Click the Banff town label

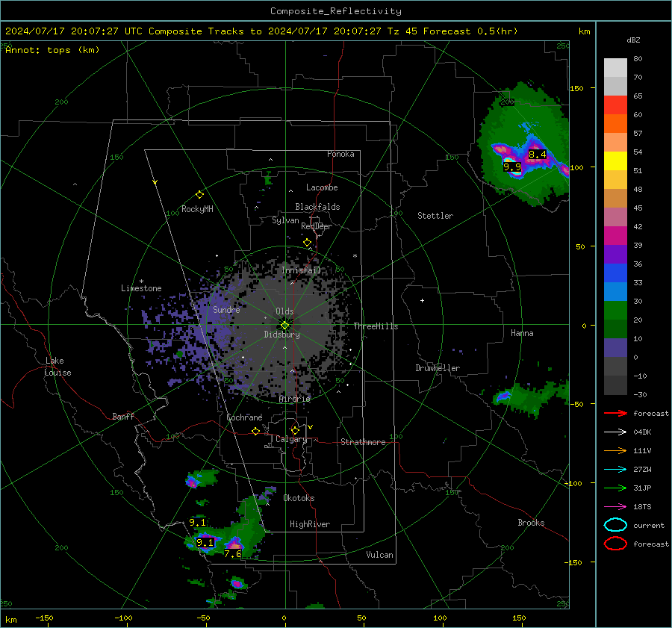(123, 417)
